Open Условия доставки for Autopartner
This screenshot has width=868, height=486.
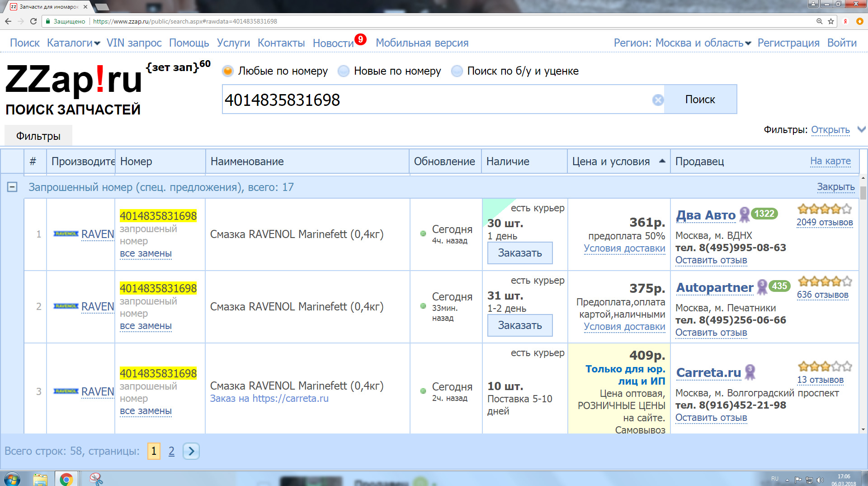click(624, 327)
